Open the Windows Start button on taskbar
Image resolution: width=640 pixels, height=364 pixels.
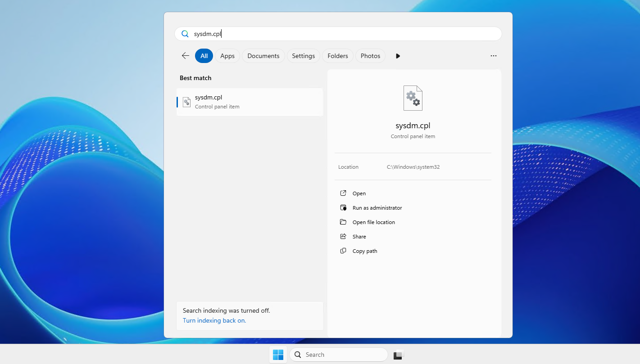pos(278,355)
